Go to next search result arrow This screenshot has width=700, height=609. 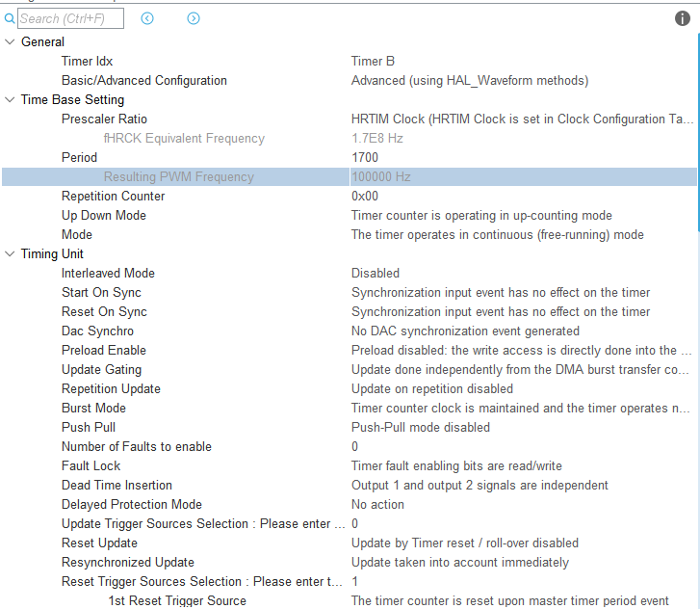(x=194, y=18)
